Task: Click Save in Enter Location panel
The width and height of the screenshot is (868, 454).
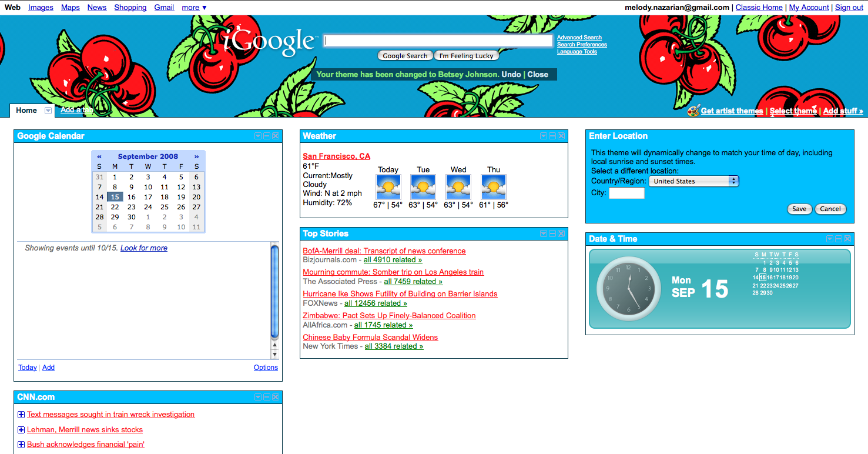Action: click(799, 209)
